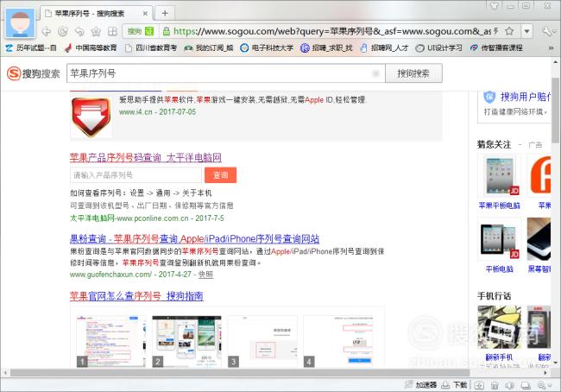This screenshot has height=392, width=561.
Task: Click the URL address bar
Action: point(332,31)
